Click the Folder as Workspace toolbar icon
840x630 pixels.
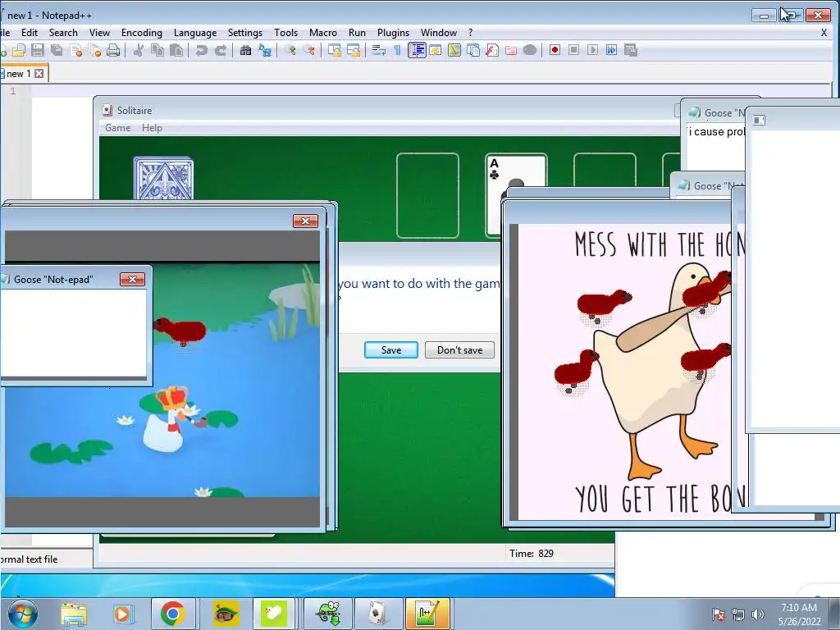(x=511, y=50)
